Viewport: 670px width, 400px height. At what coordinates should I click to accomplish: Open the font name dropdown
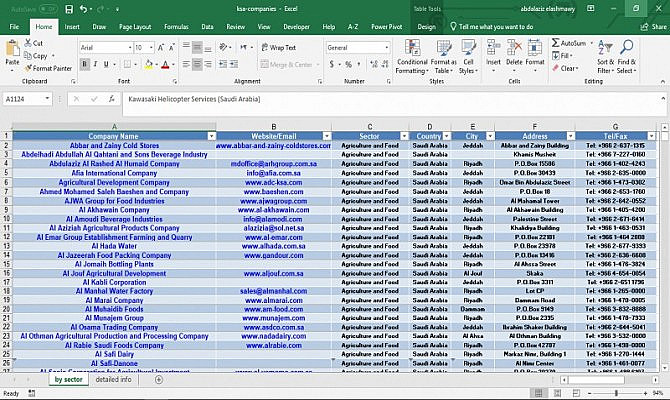pos(130,47)
